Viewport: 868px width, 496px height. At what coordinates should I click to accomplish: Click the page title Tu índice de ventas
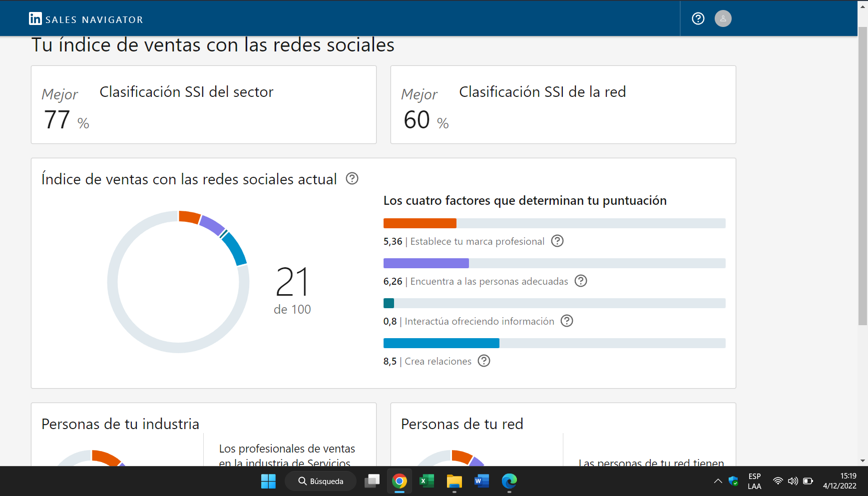tap(213, 45)
